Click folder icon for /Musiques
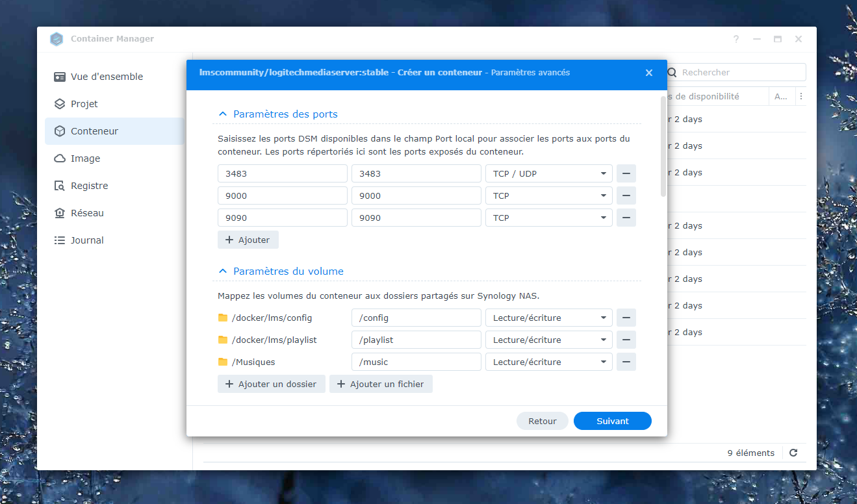 pyautogui.click(x=223, y=362)
